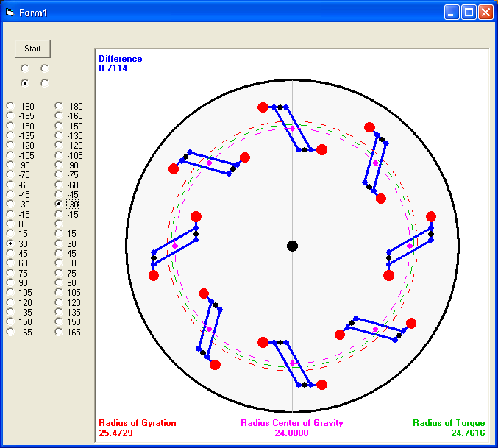
Task: Select 15 in the right angle column
Action: coord(65,234)
